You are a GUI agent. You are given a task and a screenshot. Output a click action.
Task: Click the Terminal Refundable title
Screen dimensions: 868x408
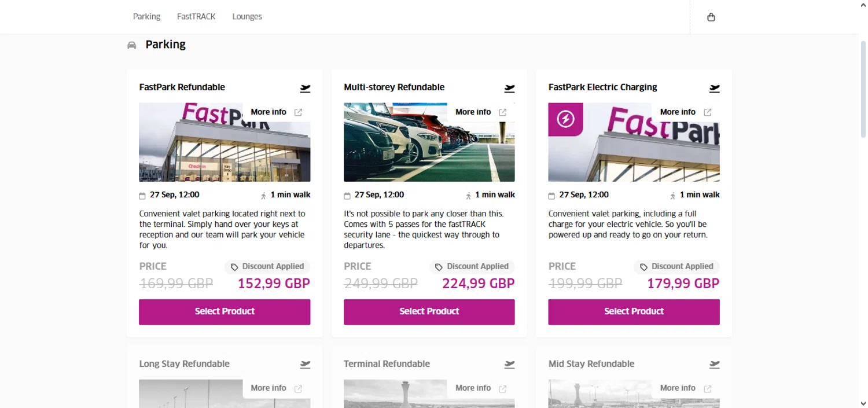[387, 363]
